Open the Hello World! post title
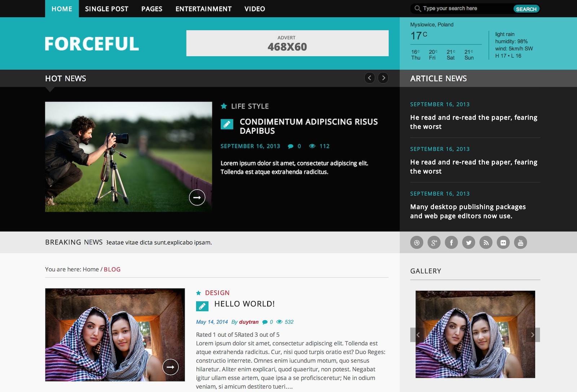This screenshot has height=392, width=577. (x=244, y=304)
